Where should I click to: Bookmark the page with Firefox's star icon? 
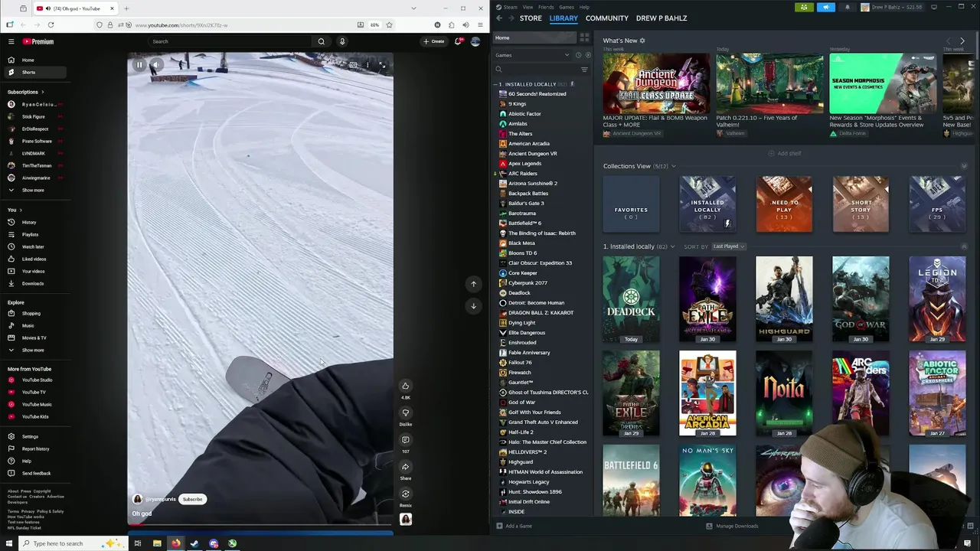pyautogui.click(x=389, y=24)
